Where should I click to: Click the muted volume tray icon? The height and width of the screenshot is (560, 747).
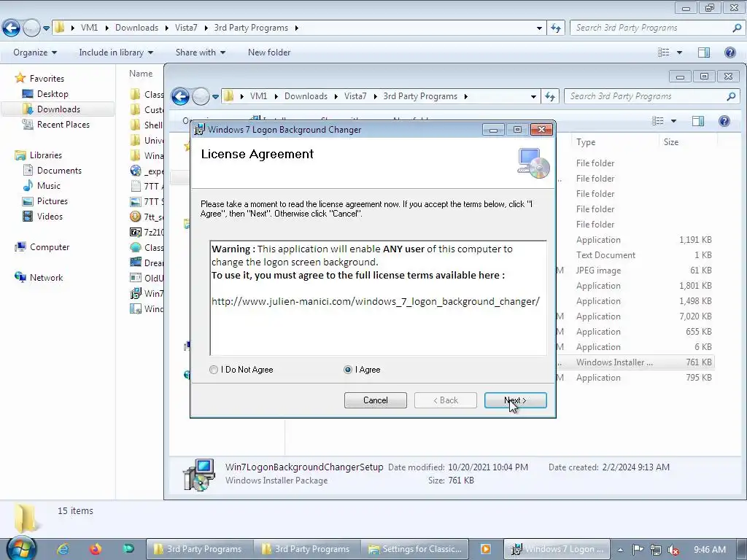pyautogui.click(x=673, y=550)
